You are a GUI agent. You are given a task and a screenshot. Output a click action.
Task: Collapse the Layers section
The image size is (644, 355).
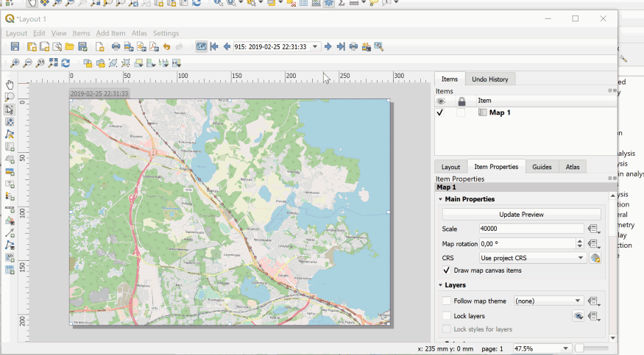(x=441, y=285)
